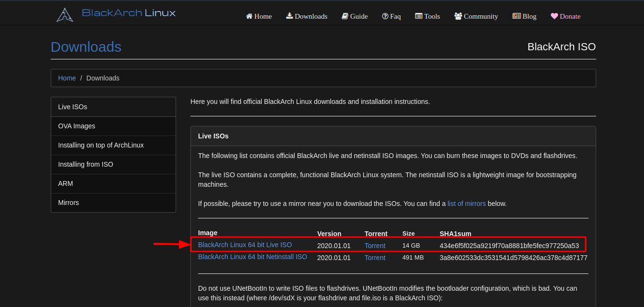
Task: Click the BlackArch Linux logo icon
Action: pos(65,14)
